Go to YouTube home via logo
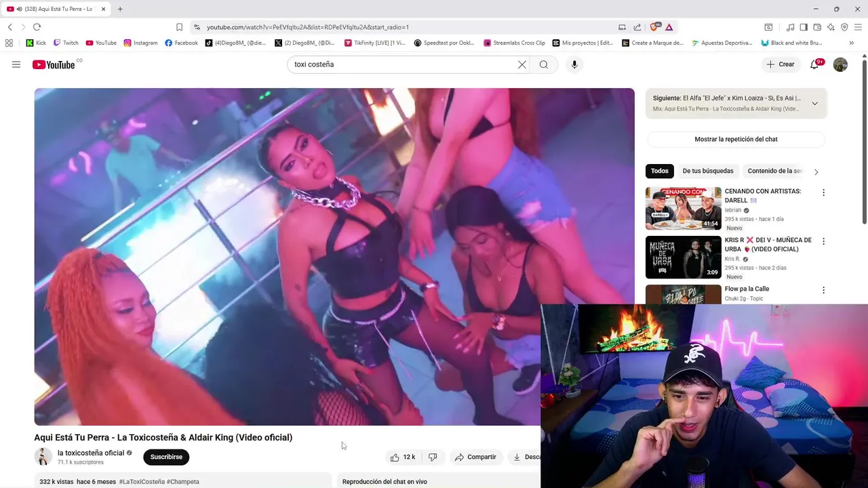This screenshot has height=488, width=868. (x=54, y=64)
